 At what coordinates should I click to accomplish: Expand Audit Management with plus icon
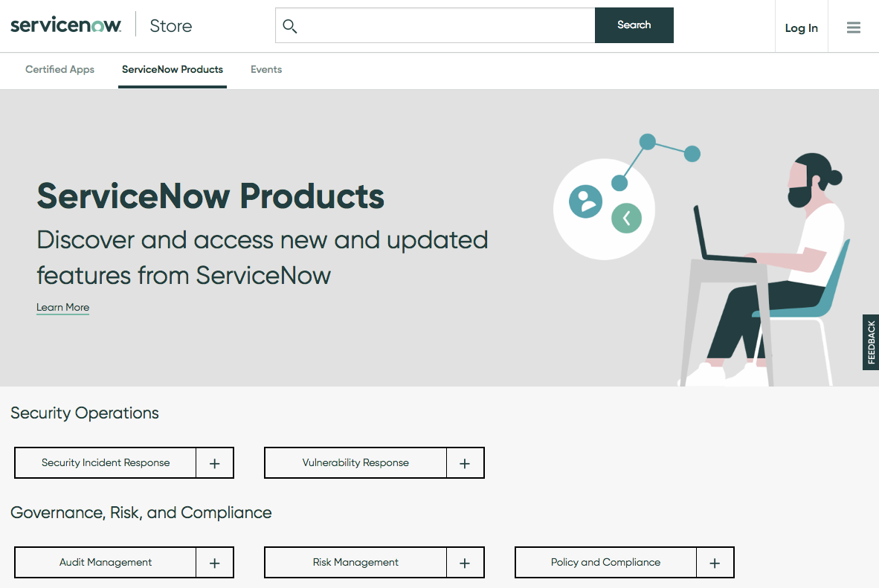pos(215,563)
